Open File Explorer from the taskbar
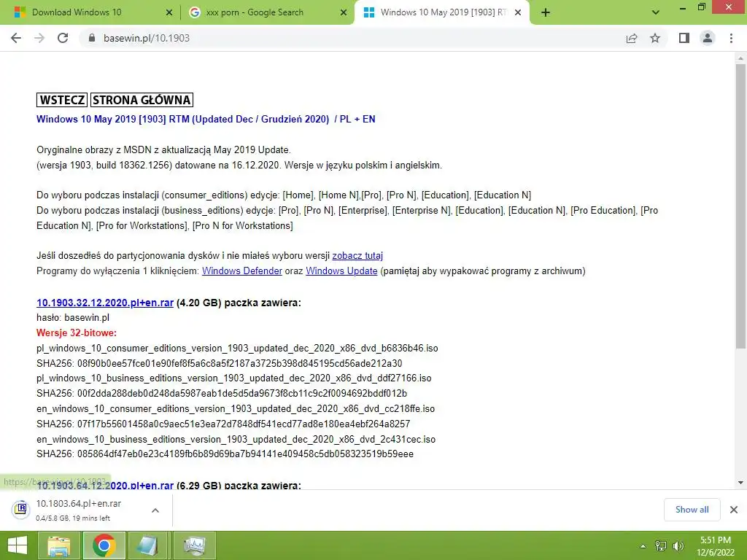This screenshot has width=747, height=560. [x=59, y=545]
